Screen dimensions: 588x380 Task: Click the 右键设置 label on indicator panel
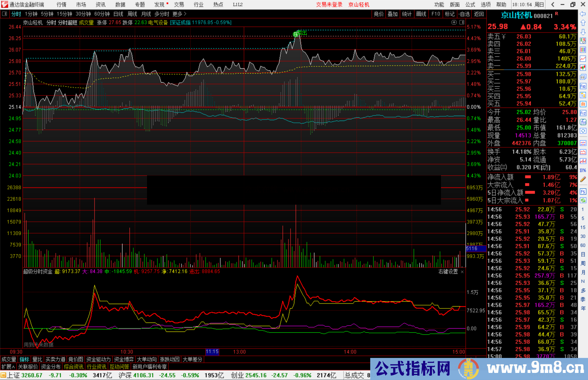(x=448, y=272)
